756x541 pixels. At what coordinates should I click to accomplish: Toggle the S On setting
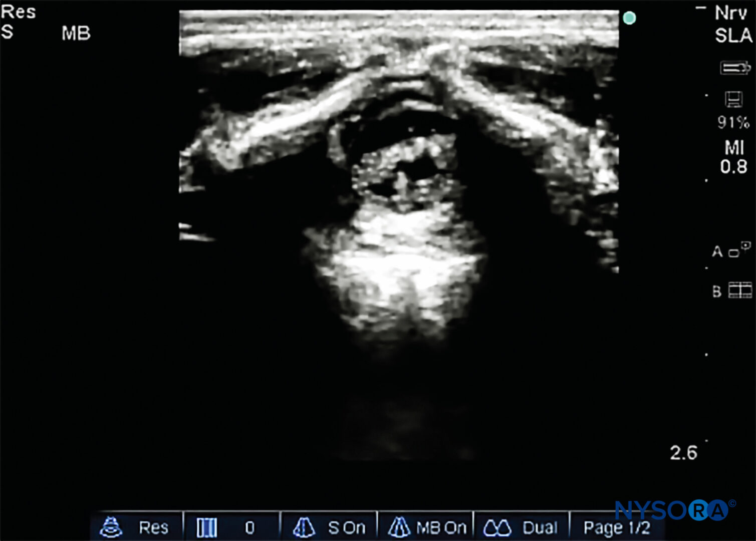(x=329, y=527)
